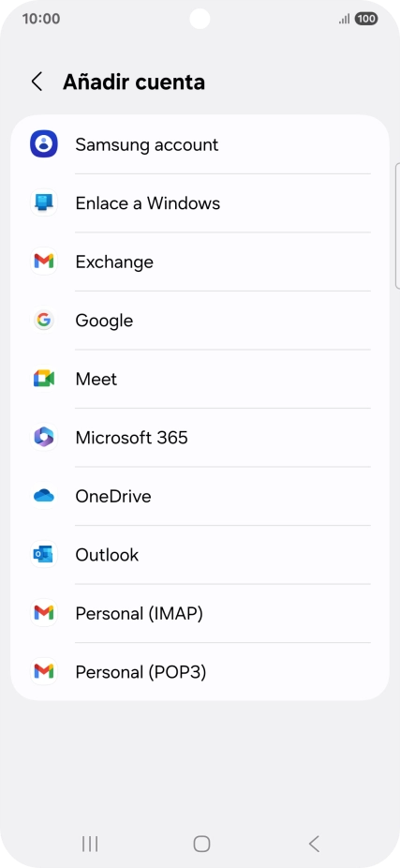Tap the edge panel handle
This screenshot has height=868, width=400.
tap(397, 226)
